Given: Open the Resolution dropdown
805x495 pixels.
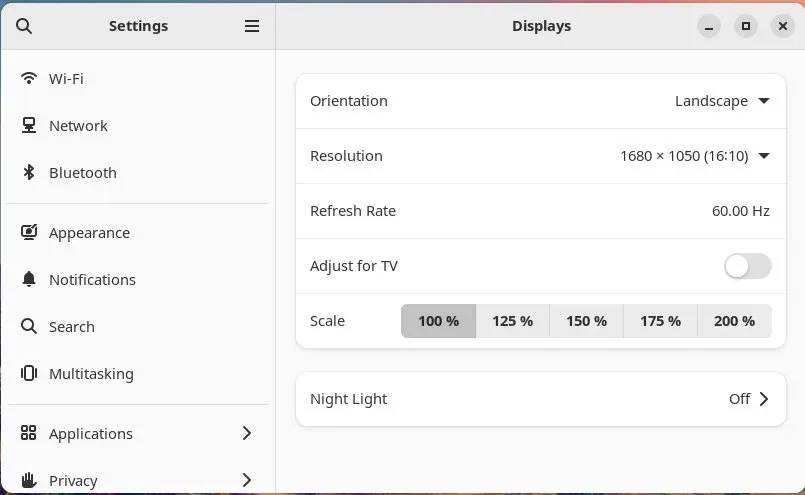Looking at the screenshot, I should pos(695,156).
